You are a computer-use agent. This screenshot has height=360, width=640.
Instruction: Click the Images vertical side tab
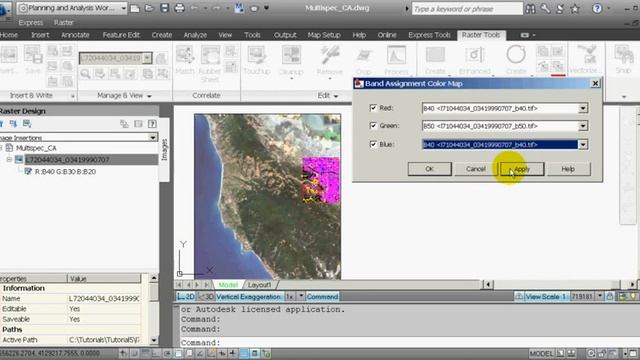pyautogui.click(x=164, y=149)
